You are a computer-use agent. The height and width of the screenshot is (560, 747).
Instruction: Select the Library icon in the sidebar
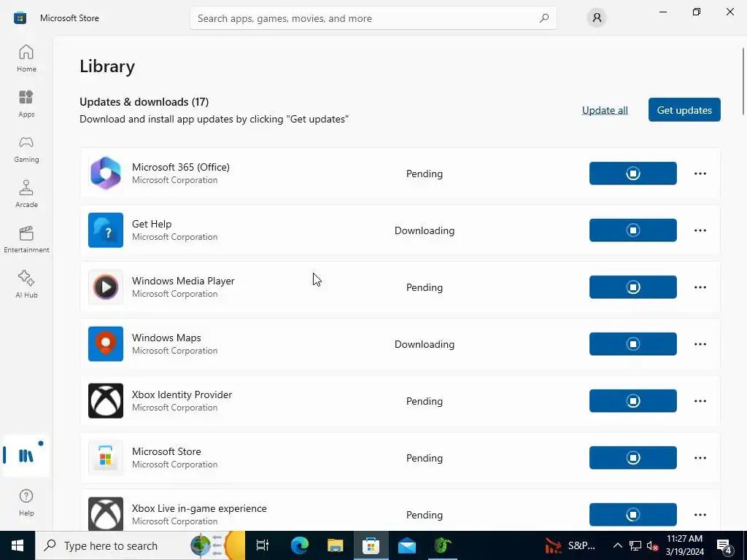(26, 456)
